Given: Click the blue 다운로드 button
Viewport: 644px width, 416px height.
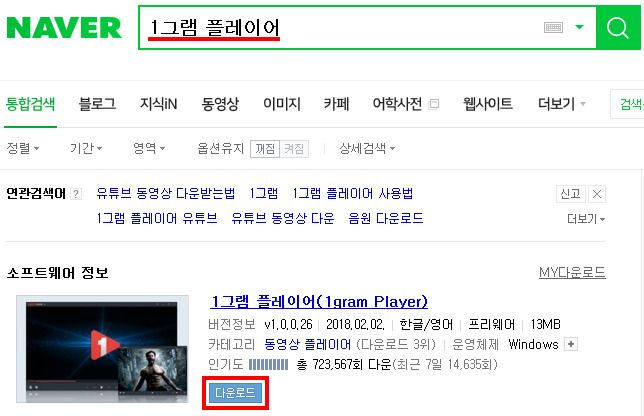Looking at the screenshot, I should (235, 393).
